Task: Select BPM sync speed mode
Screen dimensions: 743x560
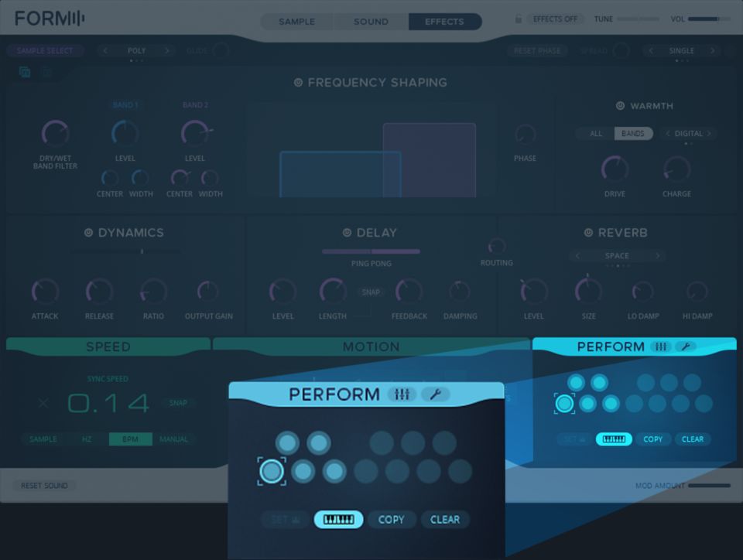Action: tap(130, 439)
